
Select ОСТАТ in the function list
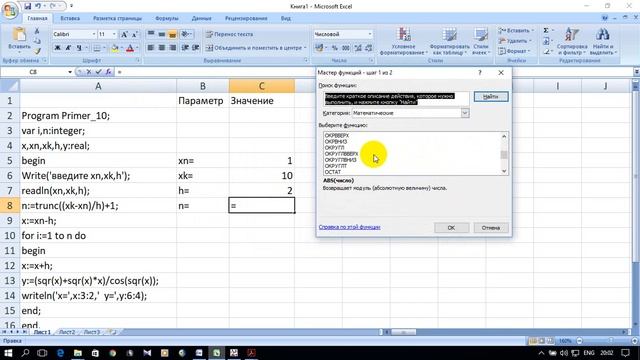[x=333, y=172]
